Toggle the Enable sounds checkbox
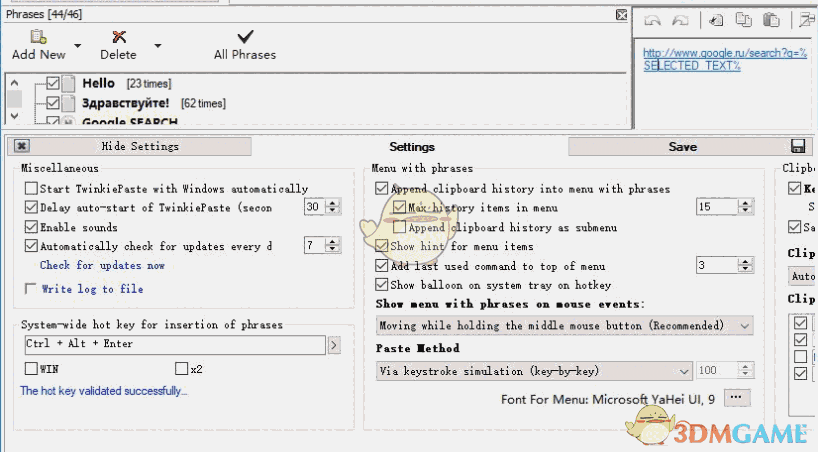The image size is (818, 452). point(31,227)
